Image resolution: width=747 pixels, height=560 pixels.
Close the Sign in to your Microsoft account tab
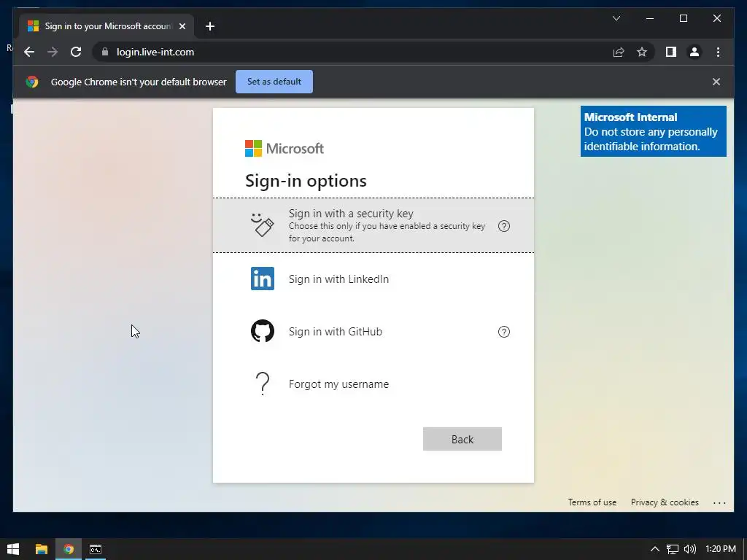point(182,26)
